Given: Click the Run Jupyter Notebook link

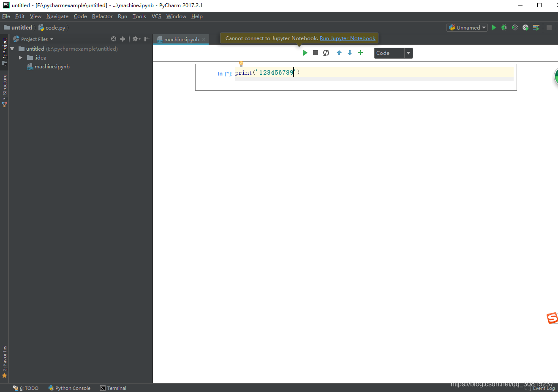Looking at the screenshot, I should 347,38.
